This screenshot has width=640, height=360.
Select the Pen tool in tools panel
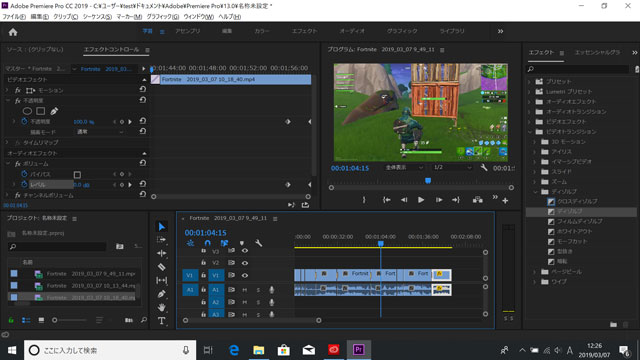(162, 294)
